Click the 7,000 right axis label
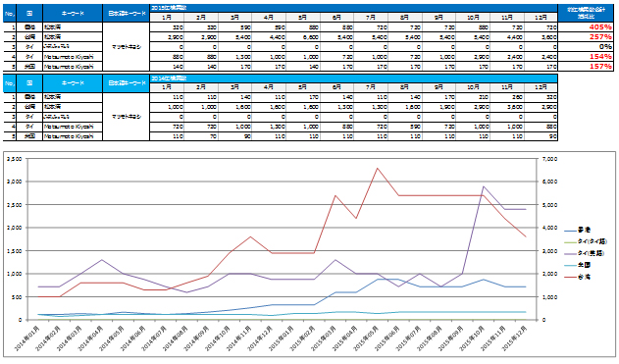Viewport: 619px width, 364px height. click(550, 159)
